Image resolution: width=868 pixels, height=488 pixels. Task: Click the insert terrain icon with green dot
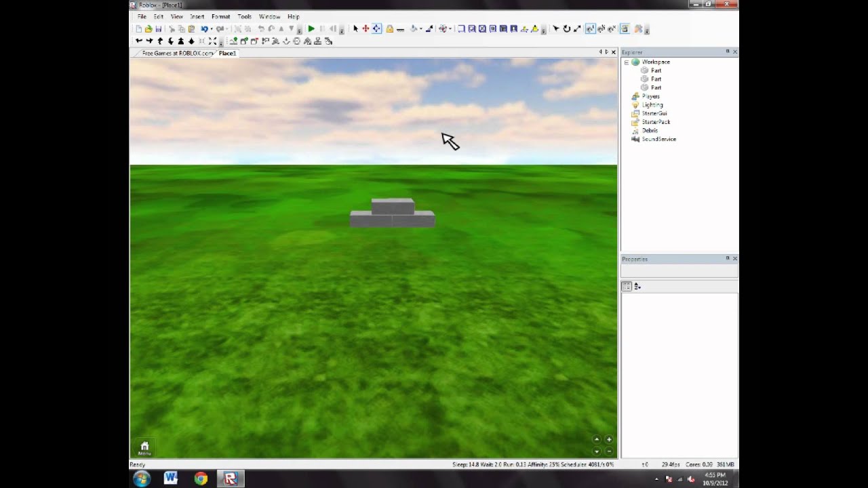click(233, 41)
